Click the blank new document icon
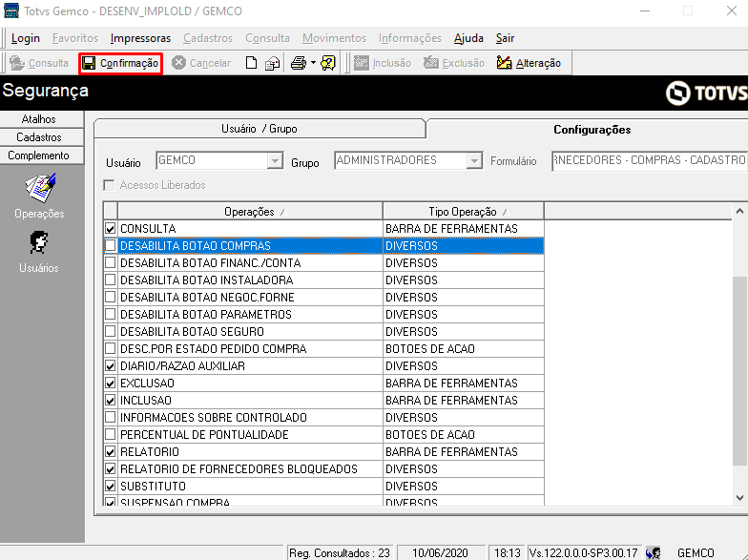This screenshot has width=748, height=560. pos(251,63)
